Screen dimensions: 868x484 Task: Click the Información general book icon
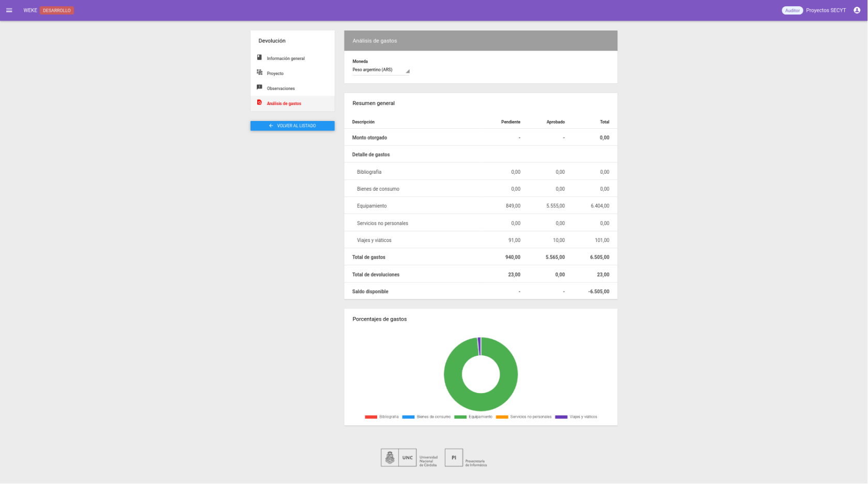pyautogui.click(x=259, y=57)
